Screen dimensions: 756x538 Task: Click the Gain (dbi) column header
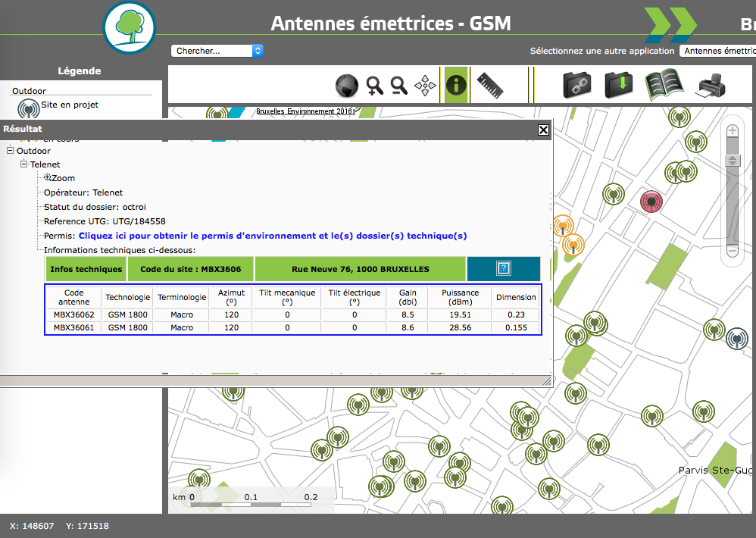coord(408,297)
